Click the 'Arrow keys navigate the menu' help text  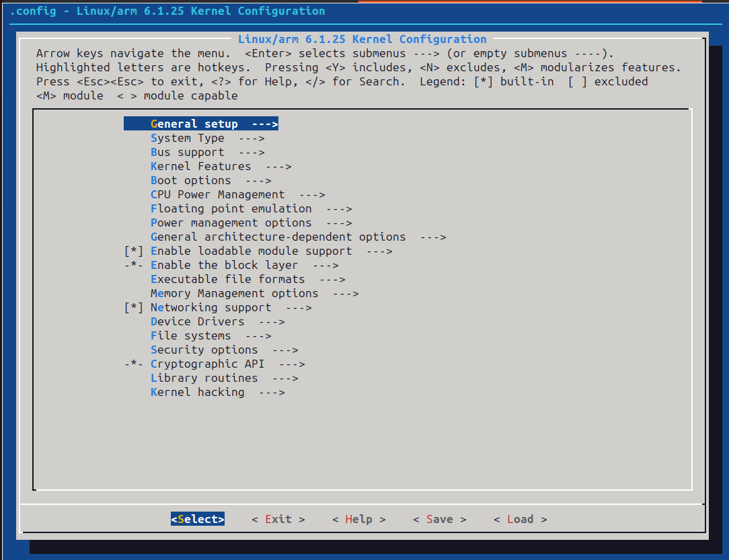click(133, 53)
